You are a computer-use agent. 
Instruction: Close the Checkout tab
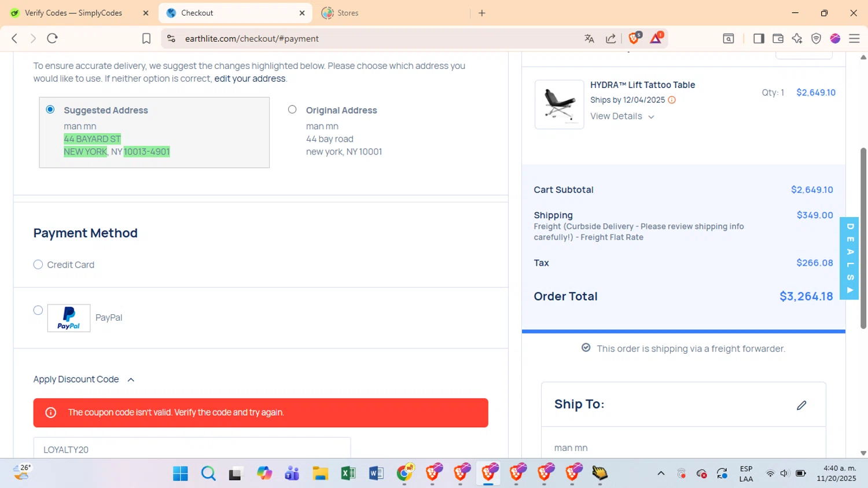(x=302, y=13)
